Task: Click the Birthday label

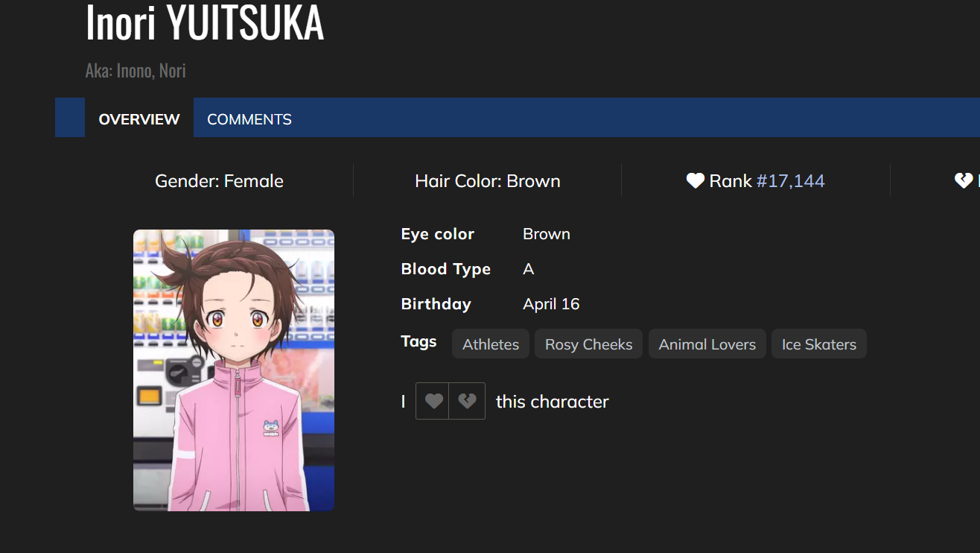Action: pos(436,304)
